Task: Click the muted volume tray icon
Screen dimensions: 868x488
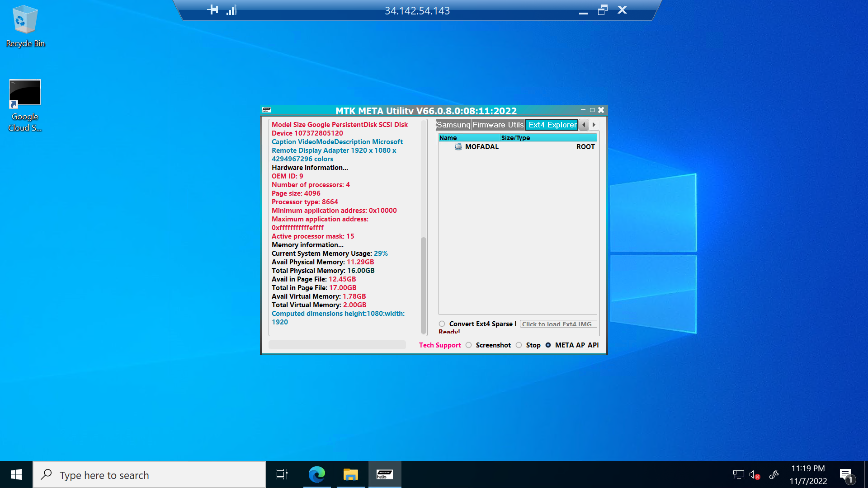Action: (x=755, y=474)
